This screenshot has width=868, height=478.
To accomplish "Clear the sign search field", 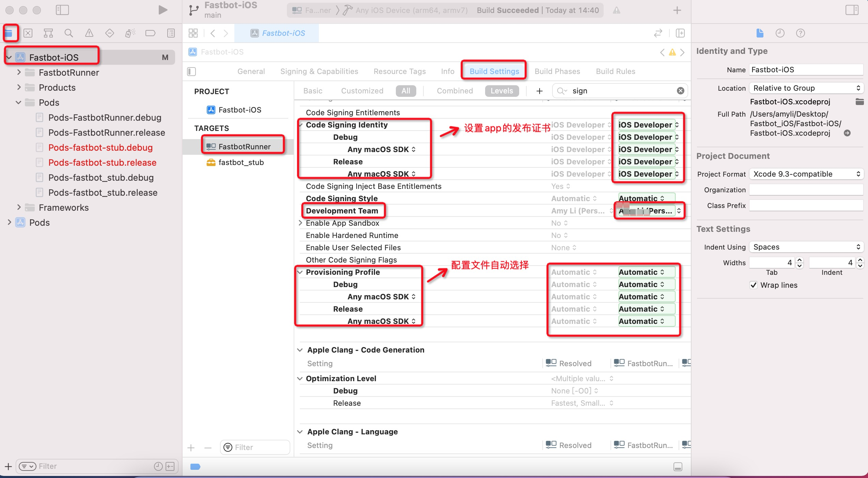I will tap(680, 91).
